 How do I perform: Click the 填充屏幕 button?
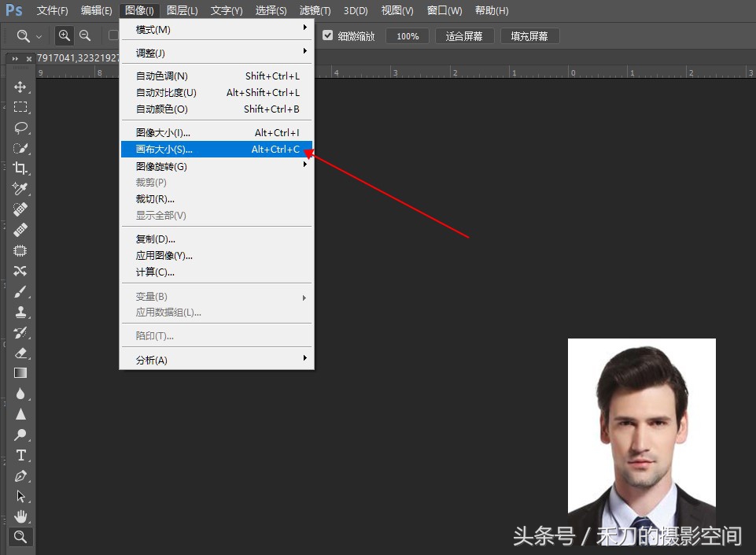tap(529, 35)
